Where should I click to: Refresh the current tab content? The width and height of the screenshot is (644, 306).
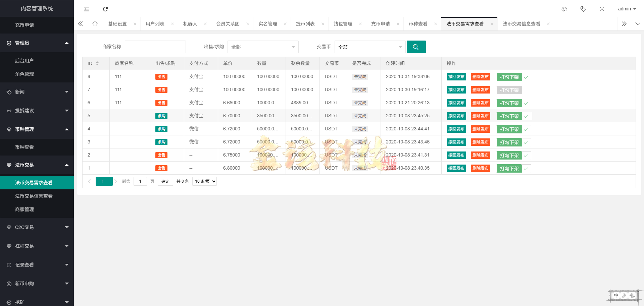pos(105,9)
